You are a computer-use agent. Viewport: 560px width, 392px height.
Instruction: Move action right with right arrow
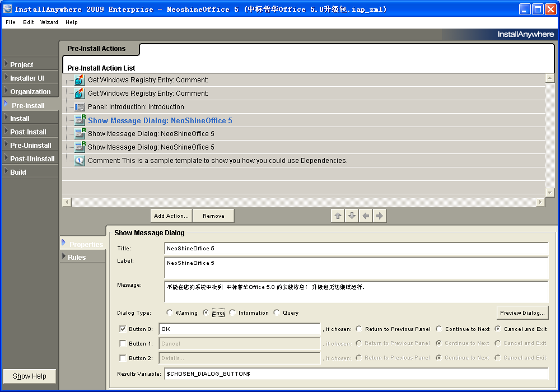tap(380, 216)
